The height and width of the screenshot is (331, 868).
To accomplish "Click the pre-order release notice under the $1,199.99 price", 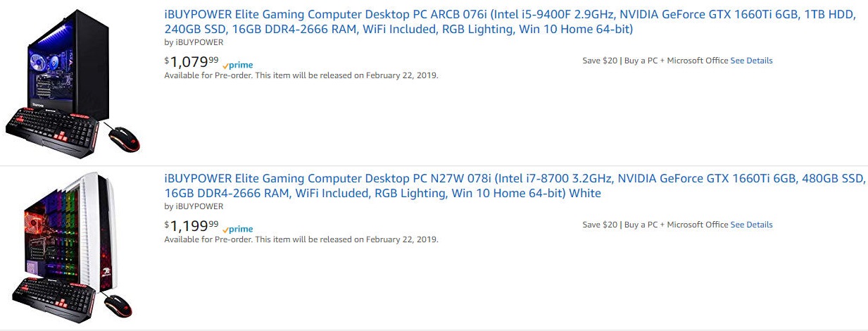I will pos(301,239).
